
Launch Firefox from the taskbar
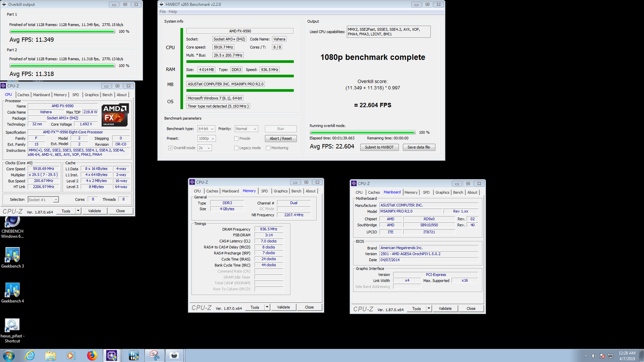(x=92, y=356)
